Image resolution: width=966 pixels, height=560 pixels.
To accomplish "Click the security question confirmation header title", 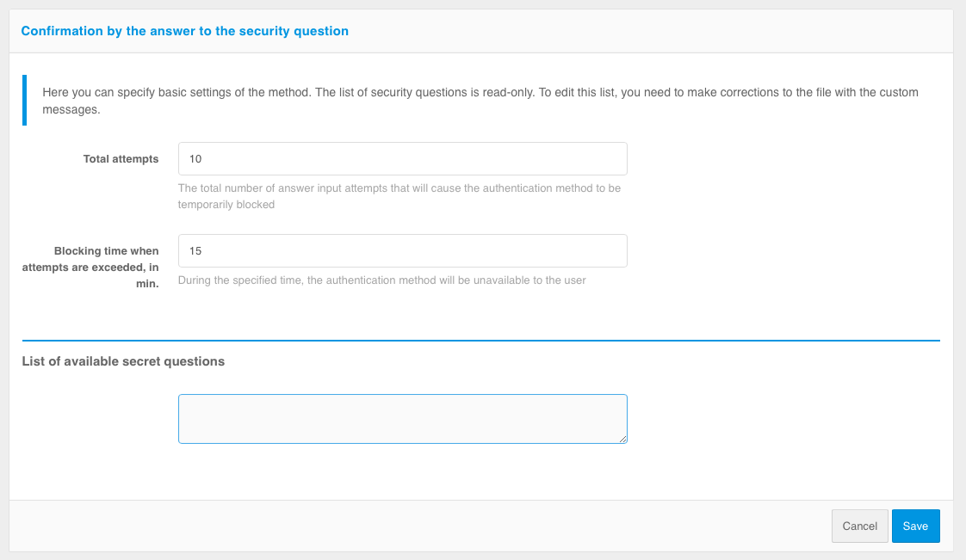I will coord(184,31).
